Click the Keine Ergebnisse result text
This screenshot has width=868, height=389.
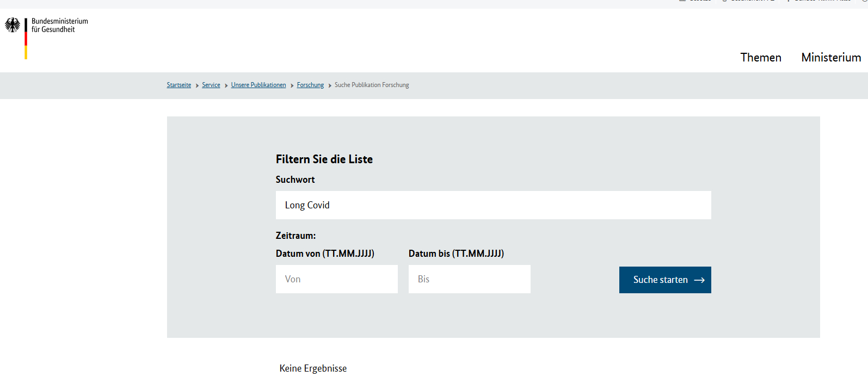click(x=313, y=368)
